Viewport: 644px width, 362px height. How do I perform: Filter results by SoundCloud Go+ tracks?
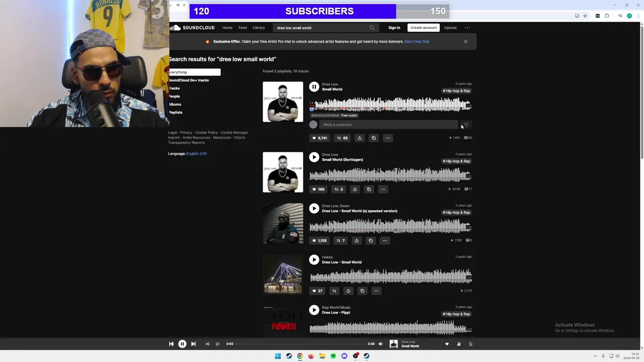(189, 80)
